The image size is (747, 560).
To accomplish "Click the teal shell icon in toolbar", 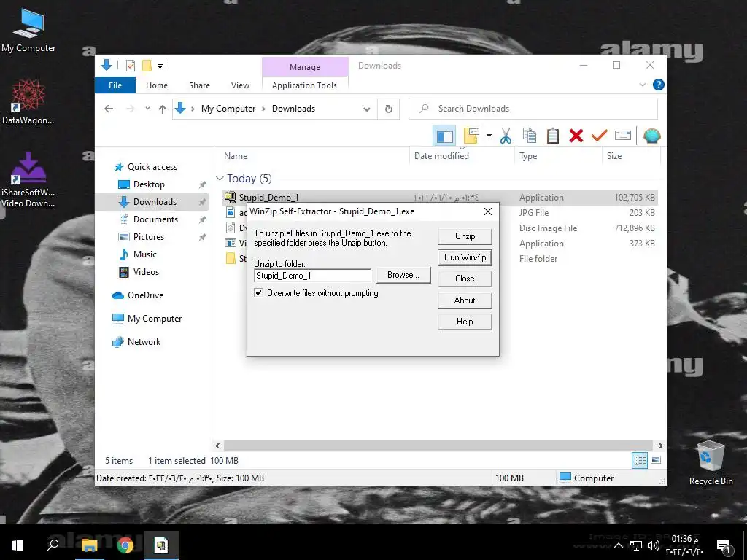I will (x=651, y=136).
